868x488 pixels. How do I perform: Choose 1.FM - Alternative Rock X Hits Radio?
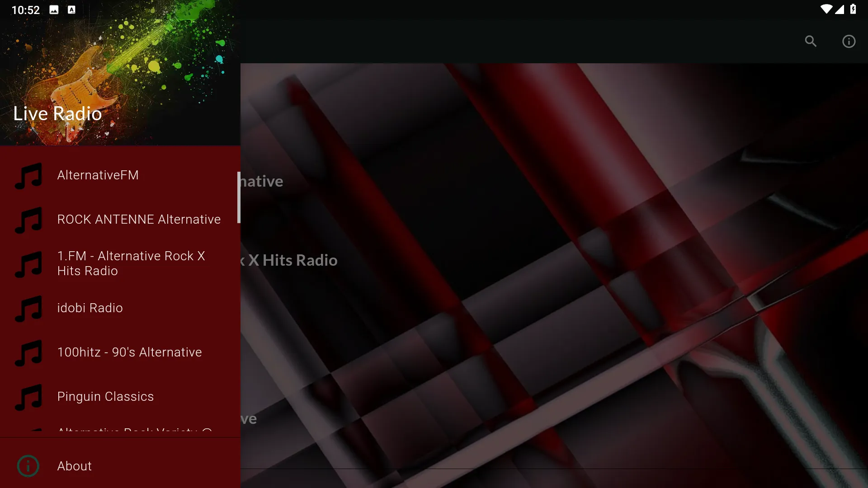(120, 264)
